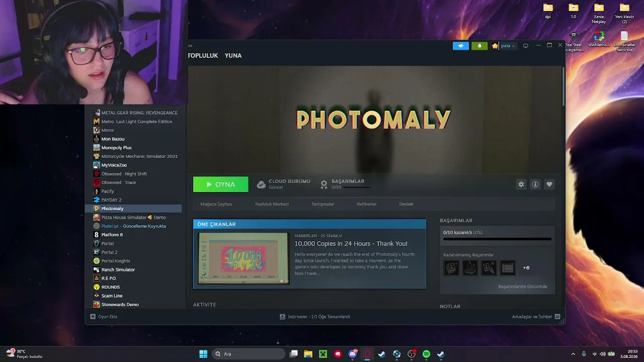Switch Steam to Big Picture mode

(x=526, y=46)
